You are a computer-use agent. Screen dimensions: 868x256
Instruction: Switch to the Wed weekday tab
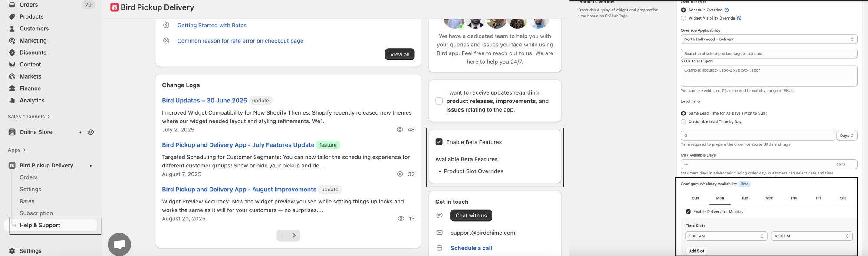coord(769,198)
